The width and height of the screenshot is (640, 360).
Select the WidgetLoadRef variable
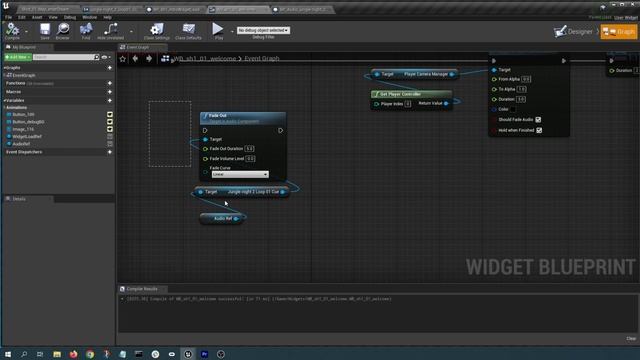[x=27, y=137]
